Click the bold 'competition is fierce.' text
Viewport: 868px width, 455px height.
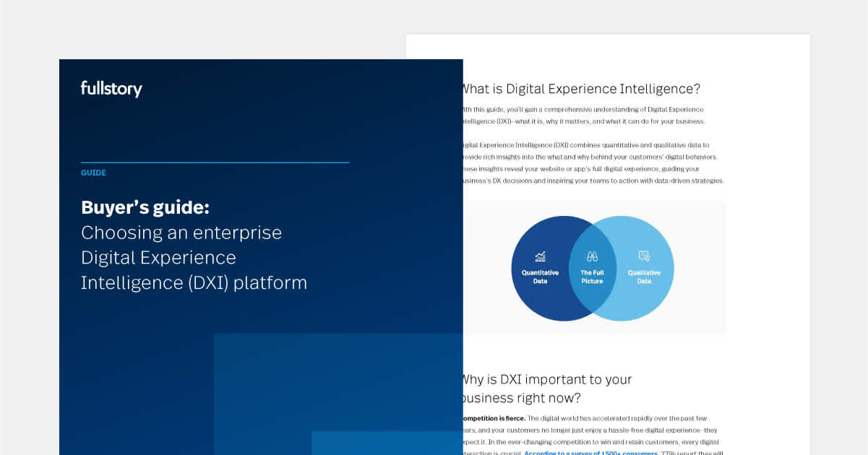[x=494, y=418]
